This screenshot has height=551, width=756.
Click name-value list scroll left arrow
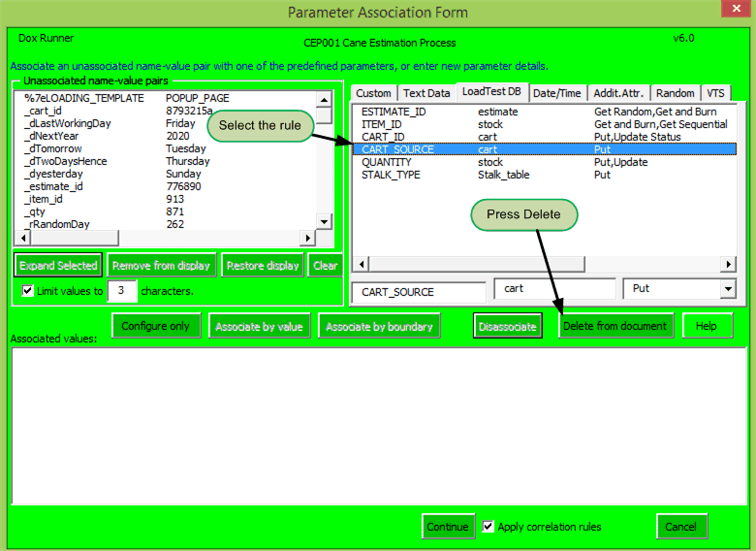tap(22, 238)
